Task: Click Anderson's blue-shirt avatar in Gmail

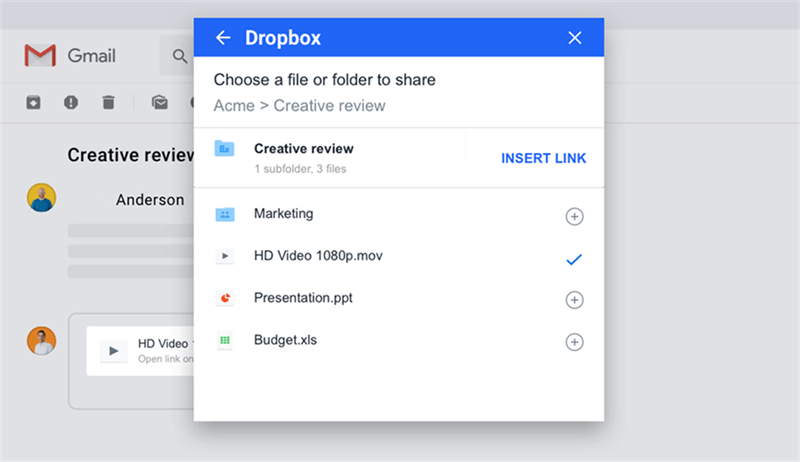Action: coord(41,198)
